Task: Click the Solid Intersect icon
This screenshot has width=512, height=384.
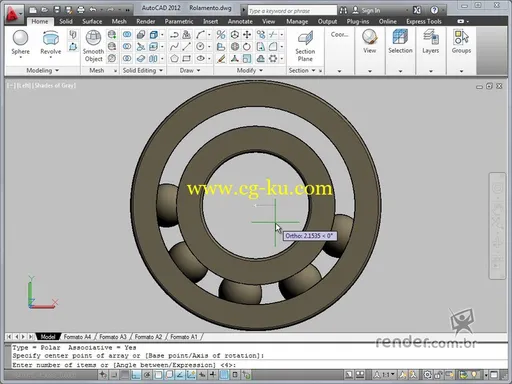Action: 127,59
